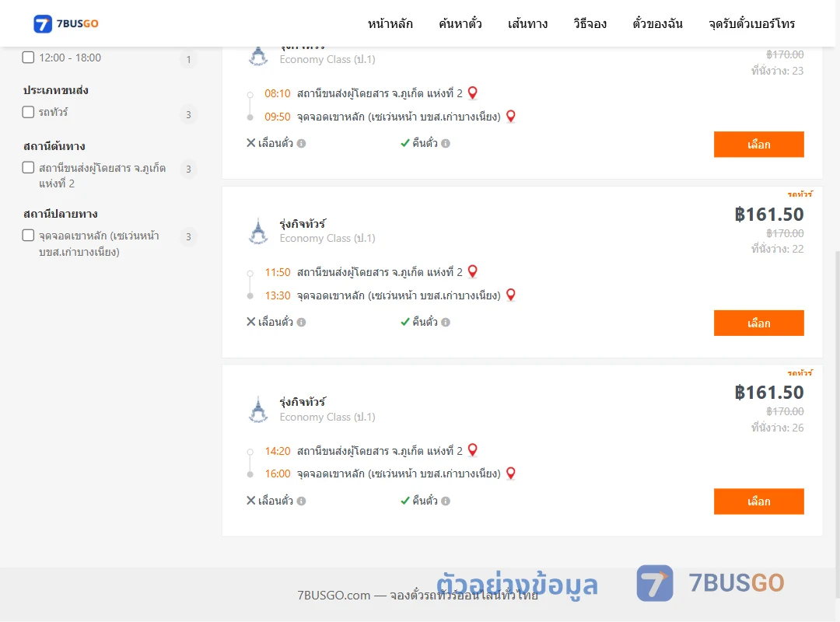Click map pin for 08:10 departure station
Image resolution: width=840 pixels, height=622 pixels.
click(473, 93)
